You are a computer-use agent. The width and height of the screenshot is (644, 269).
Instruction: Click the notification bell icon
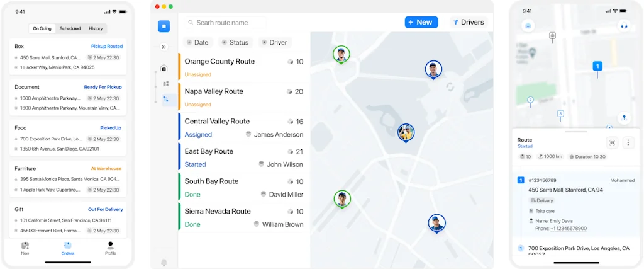[164, 263]
